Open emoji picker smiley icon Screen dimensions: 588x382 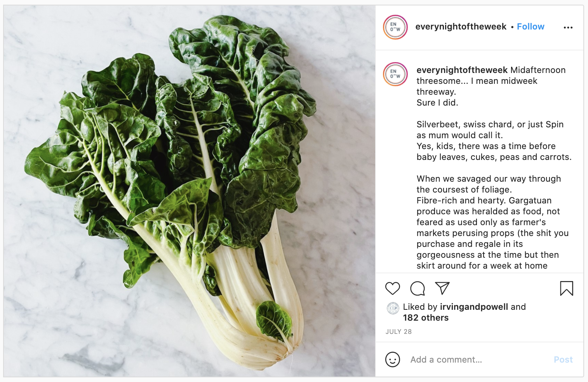pos(392,359)
